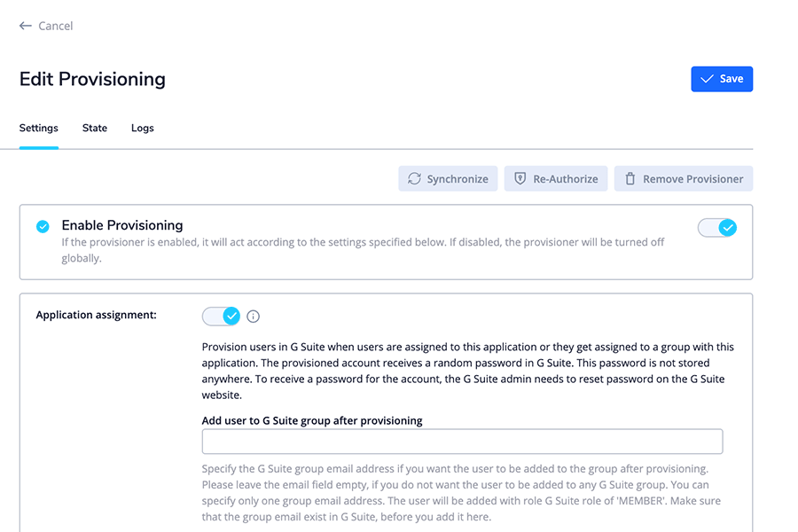Click the Remove Provisioner button text

(x=692, y=179)
